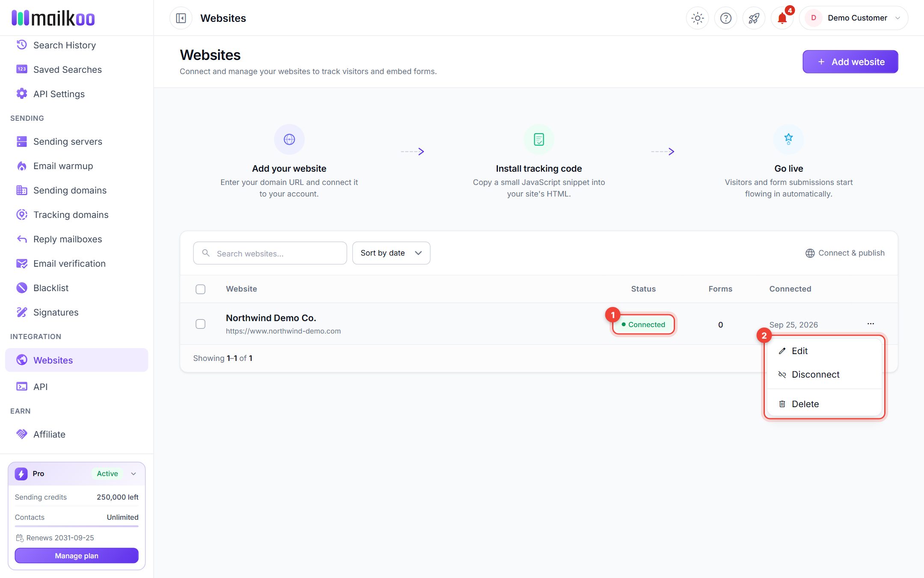The height and width of the screenshot is (578, 924).
Task: Click the rocket icon in header
Action: click(x=754, y=18)
